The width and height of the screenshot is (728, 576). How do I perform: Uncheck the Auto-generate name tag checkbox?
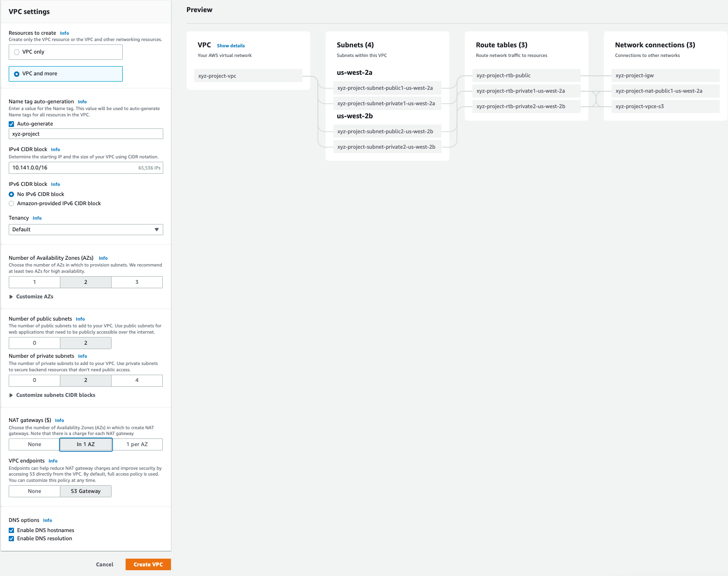click(x=11, y=124)
